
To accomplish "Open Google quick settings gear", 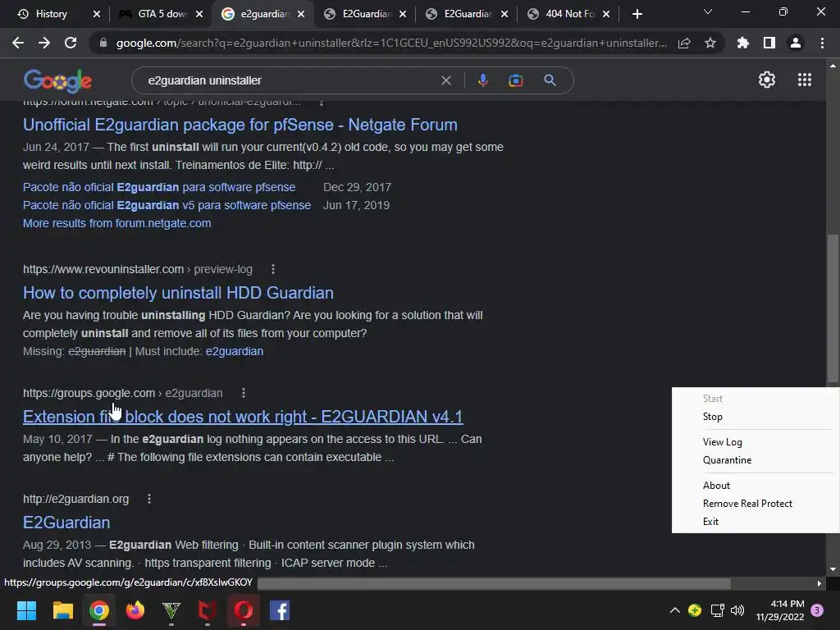I will tap(767, 80).
